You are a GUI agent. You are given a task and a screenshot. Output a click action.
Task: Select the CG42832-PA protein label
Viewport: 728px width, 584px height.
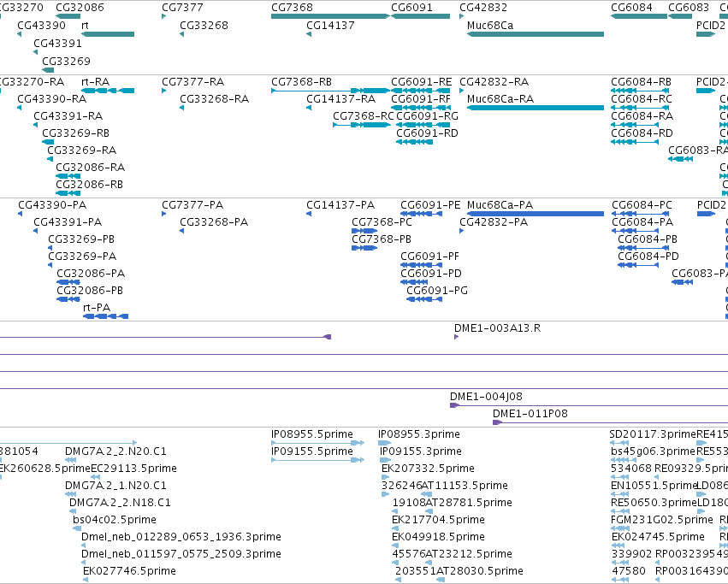[494, 222]
